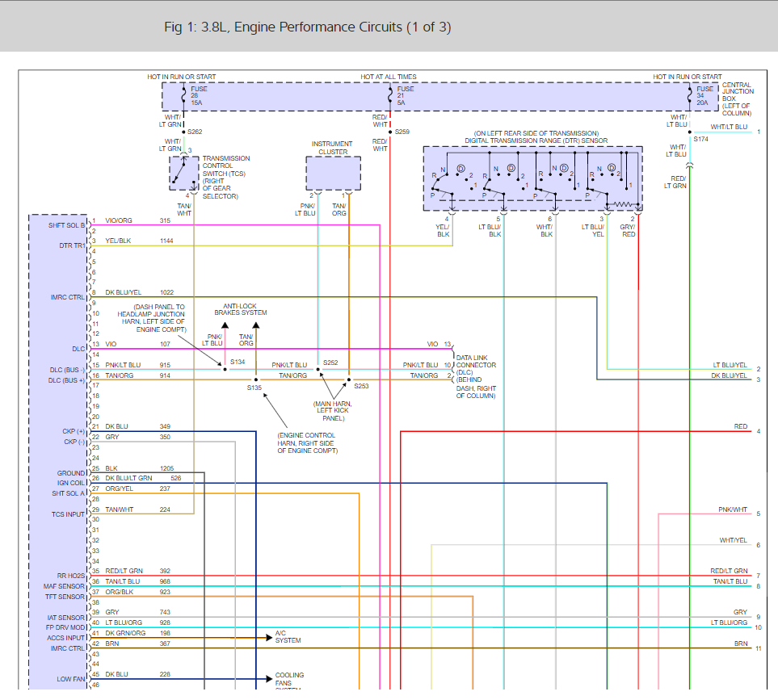Screen dimensions: 778x700
Task: Click the Digital Transmission Range sensor box
Action: pos(532,178)
